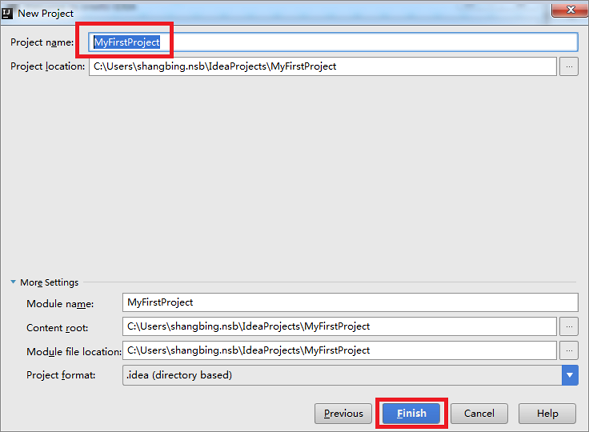
Task: Focus the Module name text field
Action: [350, 302]
